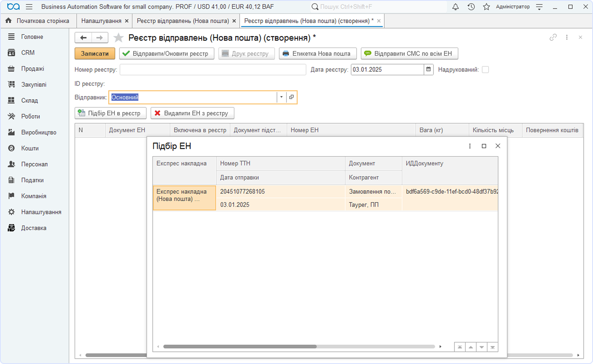The image size is (593, 364).
Task: Go back with the left arrow
Action: [x=83, y=38]
